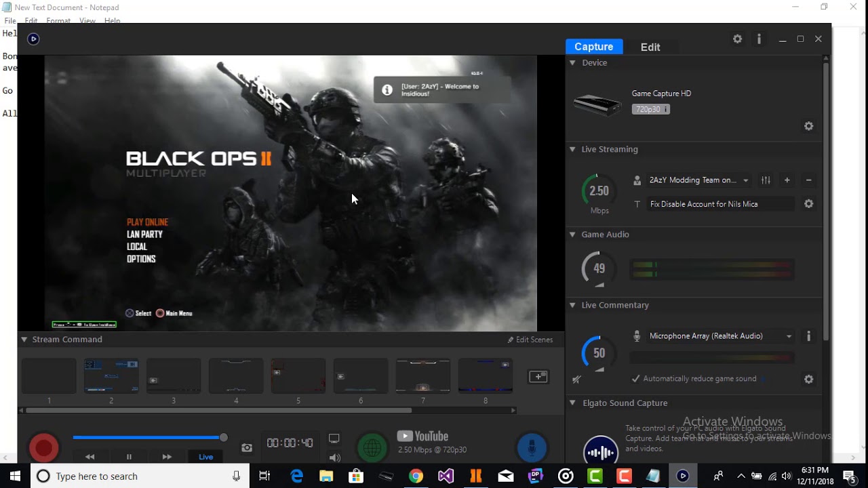
Task: Collapse the Game Audio section
Action: point(572,235)
